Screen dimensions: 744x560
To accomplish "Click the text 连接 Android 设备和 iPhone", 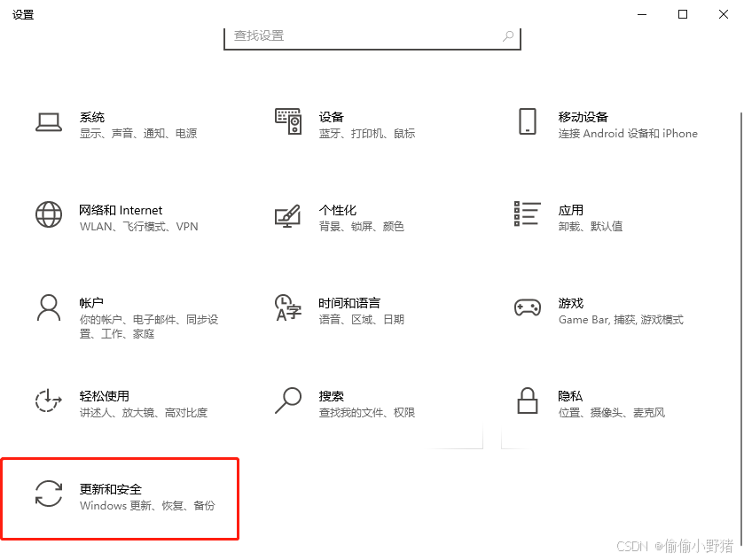I will coord(628,134).
